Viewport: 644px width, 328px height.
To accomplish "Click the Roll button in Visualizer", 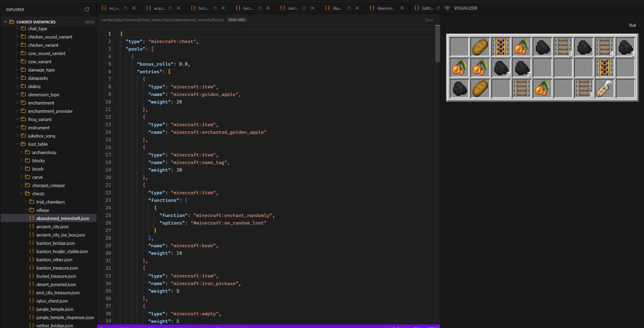I will pyautogui.click(x=632, y=25).
